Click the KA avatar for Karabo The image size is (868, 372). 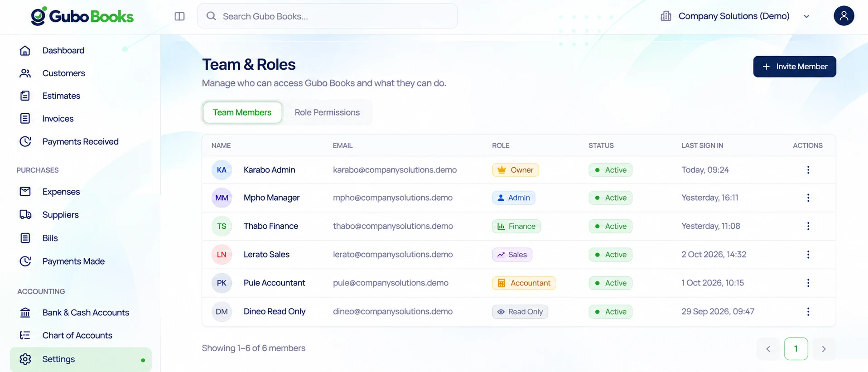[222, 170]
